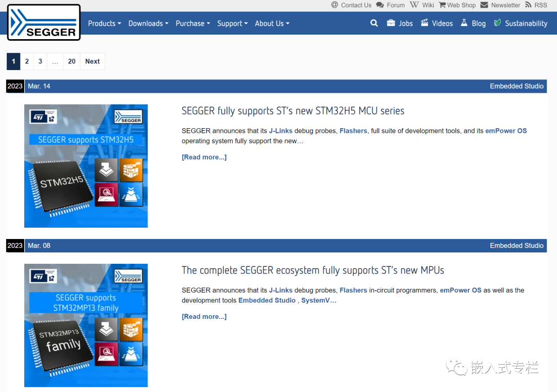Open the Purchase dropdown menu
Screen dimensions: 557x392
point(193,23)
